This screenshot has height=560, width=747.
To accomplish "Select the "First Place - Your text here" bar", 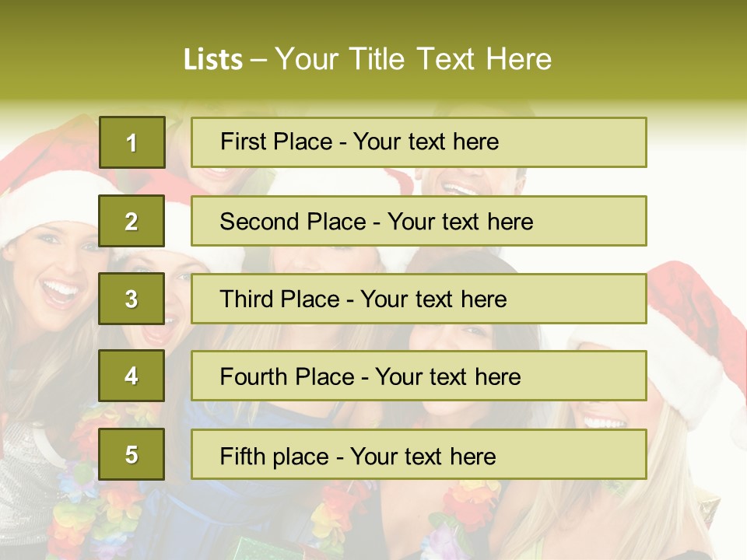I will 419,142.
